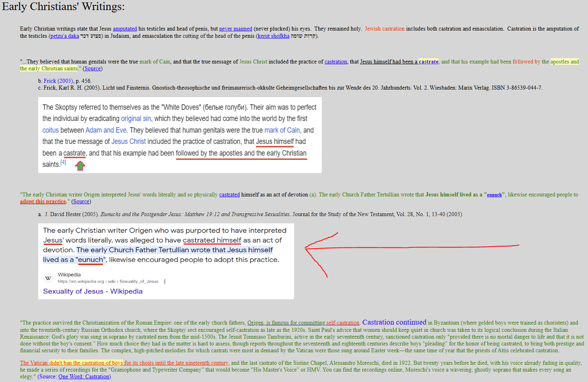
Task: Follow the red 'adopt this practice' link
Action: tap(43, 202)
